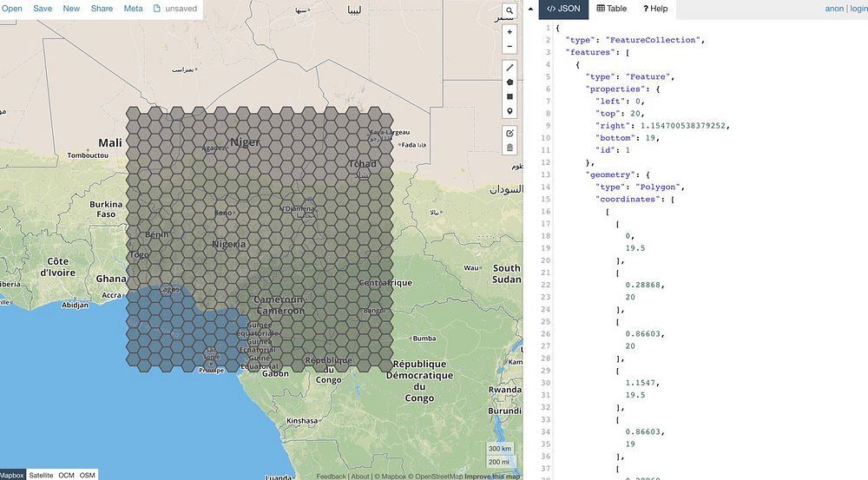Screen dimensions: 868x480
Task: Activate the delete layers trash tool
Action: pyautogui.click(x=510, y=148)
